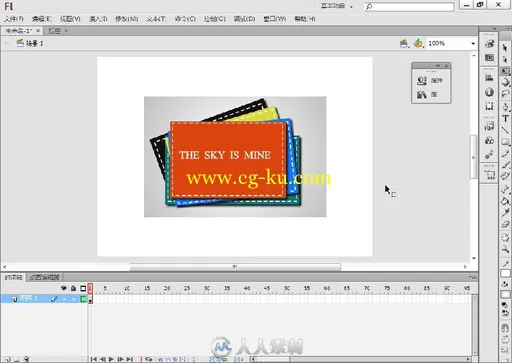Select the Line tool
The image size is (512, 363).
click(505, 130)
